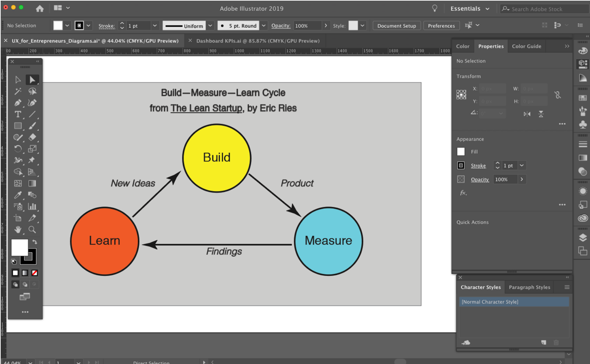Viewport: 590px width, 364px height.
Task: Open Stroke options link in Properties
Action: [x=478, y=166]
